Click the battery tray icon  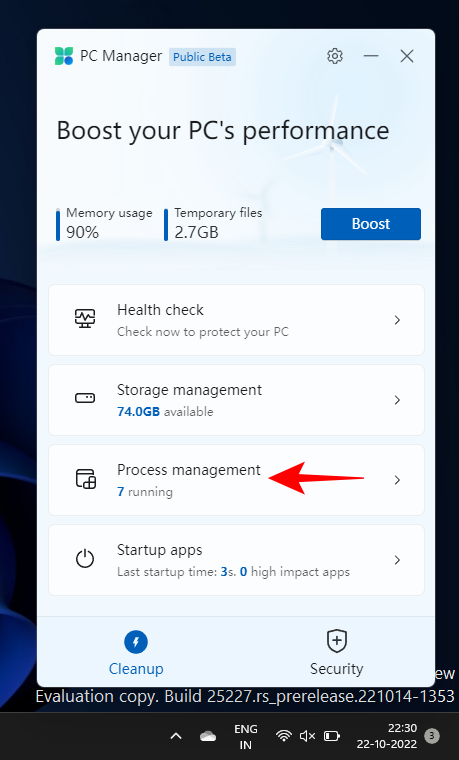click(x=332, y=736)
